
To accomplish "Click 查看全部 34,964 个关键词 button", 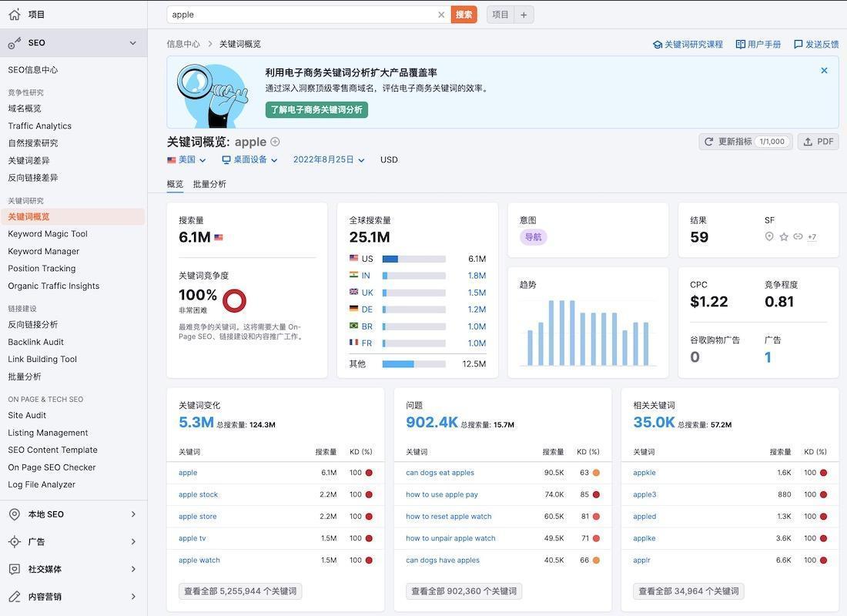I will [688, 591].
